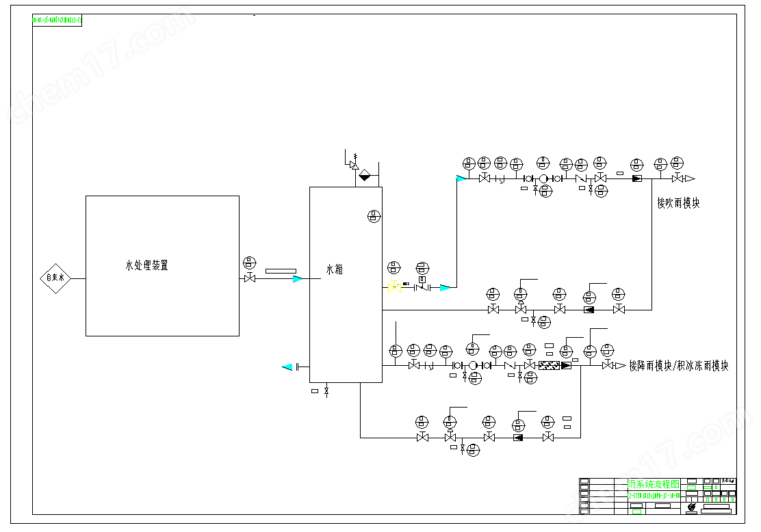
Task: Select the green 雨系统流程图 title text
Action: [654, 484]
